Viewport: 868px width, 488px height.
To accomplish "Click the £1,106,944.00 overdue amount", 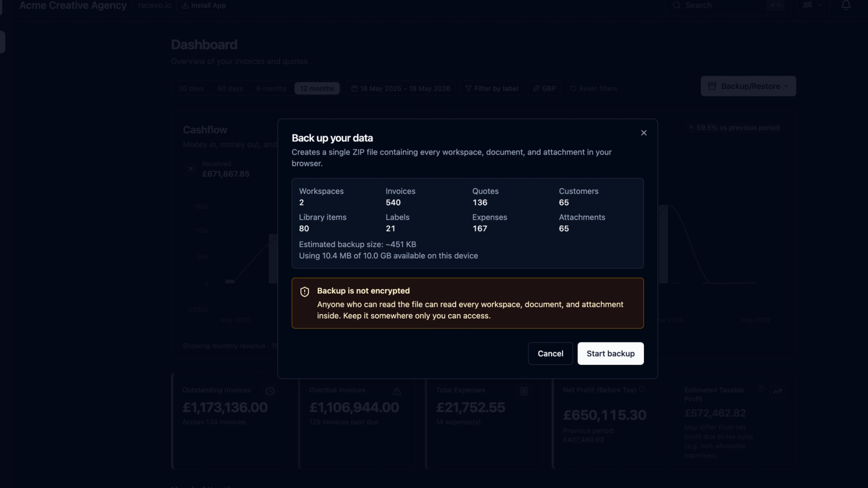I will 354,408.
